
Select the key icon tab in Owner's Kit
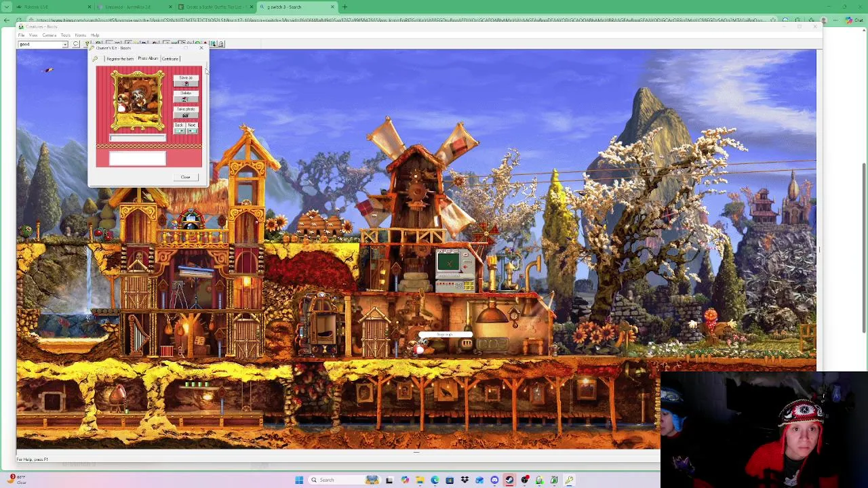coord(96,59)
